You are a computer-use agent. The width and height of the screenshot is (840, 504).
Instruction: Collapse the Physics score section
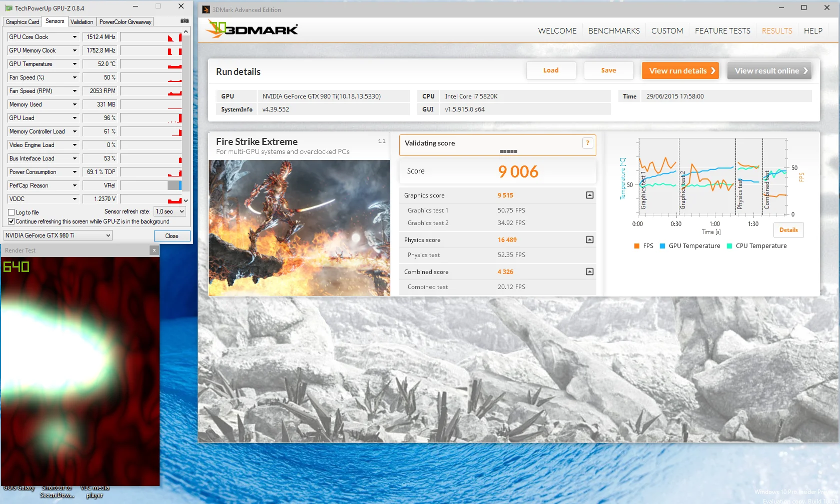click(x=590, y=239)
